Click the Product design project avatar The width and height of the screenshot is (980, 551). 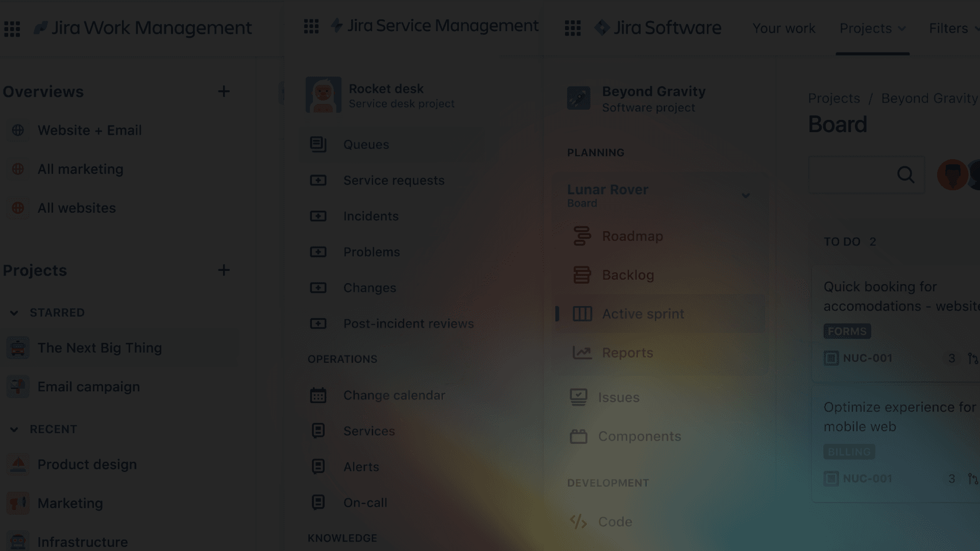pos(18,464)
